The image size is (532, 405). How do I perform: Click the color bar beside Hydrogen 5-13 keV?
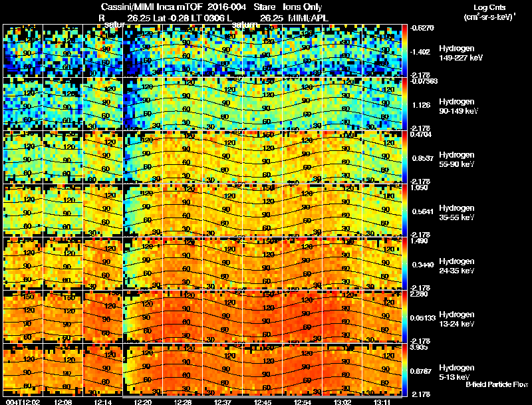pyautogui.click(x=404, y=370)
